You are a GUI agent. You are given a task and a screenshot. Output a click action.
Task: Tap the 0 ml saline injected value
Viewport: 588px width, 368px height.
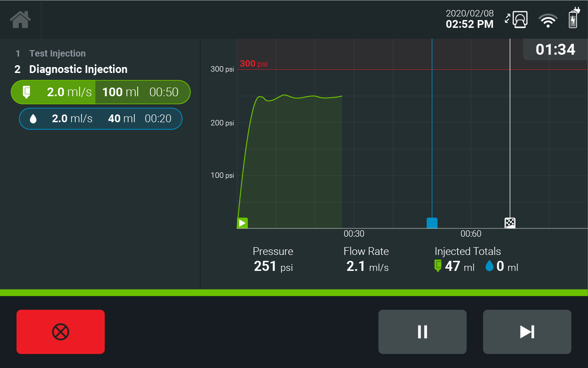(507, 266)
